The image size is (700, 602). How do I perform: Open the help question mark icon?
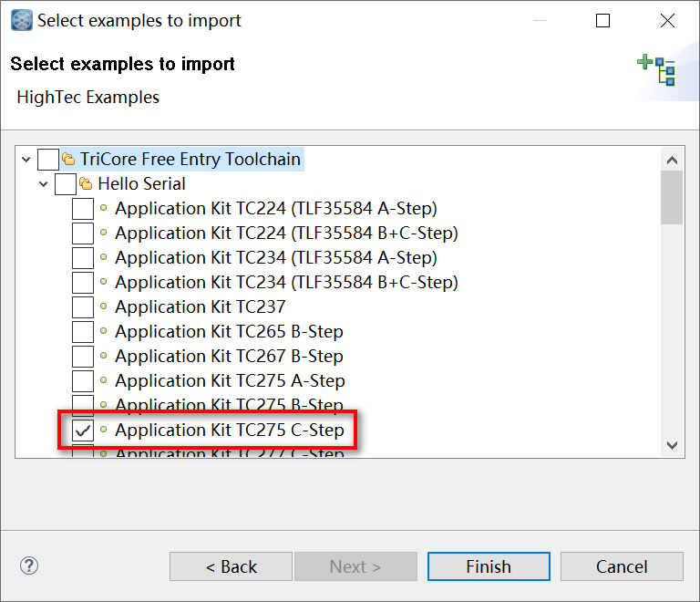click(x=29, y=566)
